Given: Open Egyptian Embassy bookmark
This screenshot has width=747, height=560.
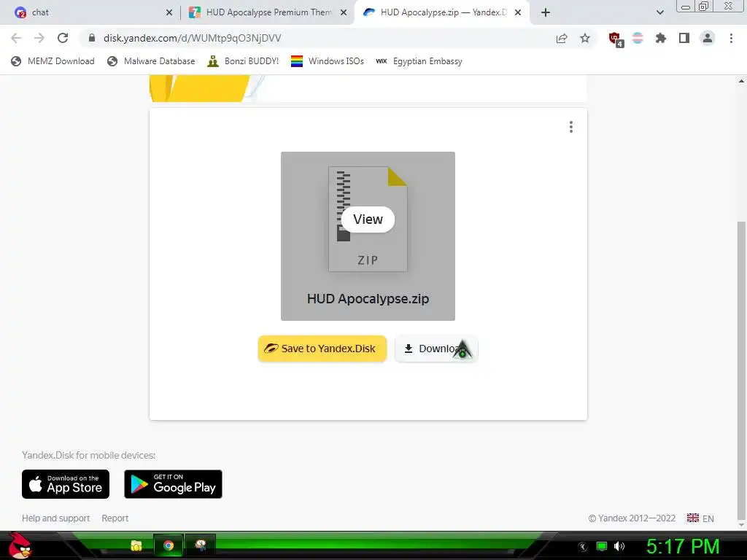Looking at the screenshot, I should [419, 61].
